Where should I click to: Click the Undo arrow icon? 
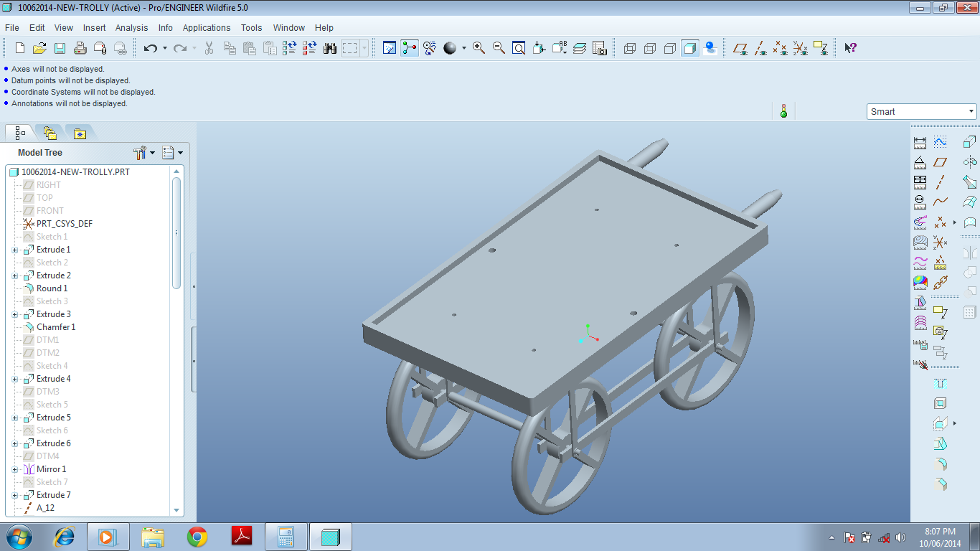[151, 48]
